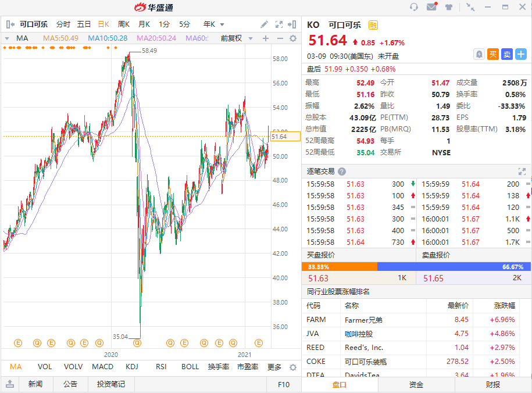532x393 pixels.
Task: Open the 投资笔记 notes tab
Action: click(111, 384)
